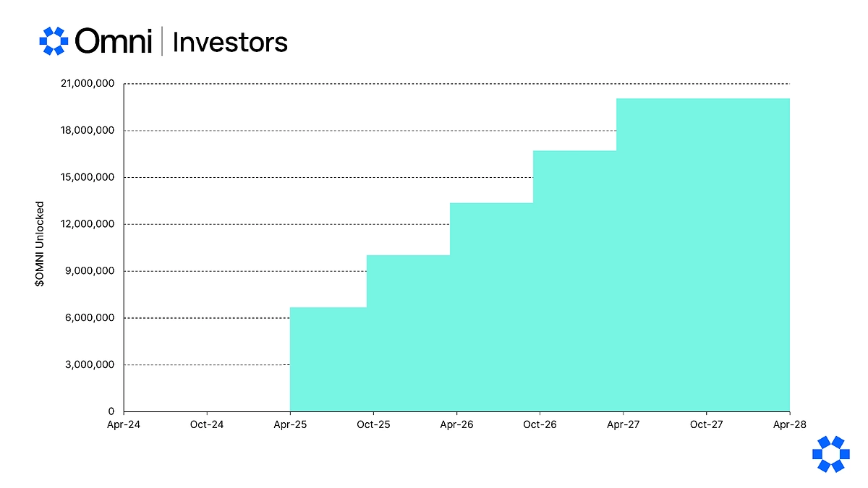
Task: Click the Investors heading
Action: click(230, 42)
